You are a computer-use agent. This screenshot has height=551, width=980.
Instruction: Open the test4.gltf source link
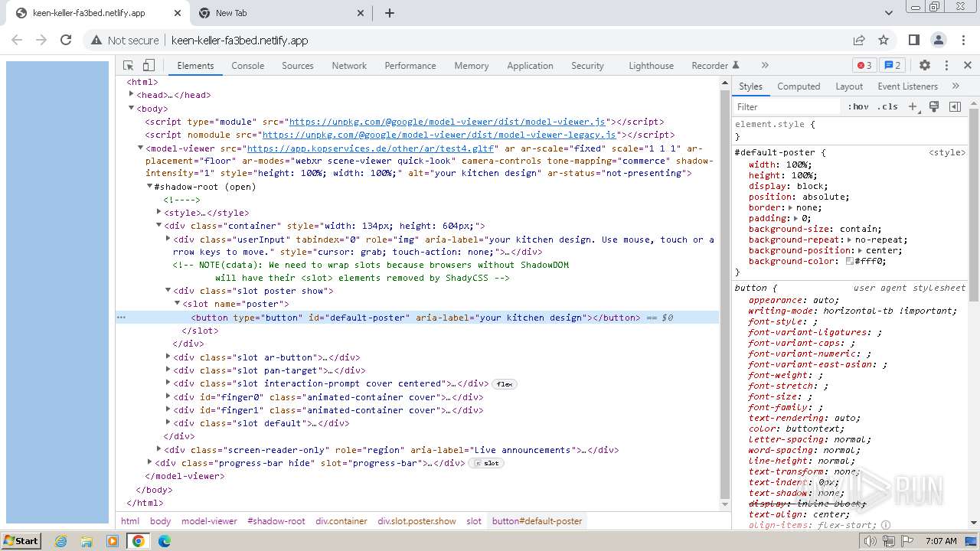click(371, 148)
